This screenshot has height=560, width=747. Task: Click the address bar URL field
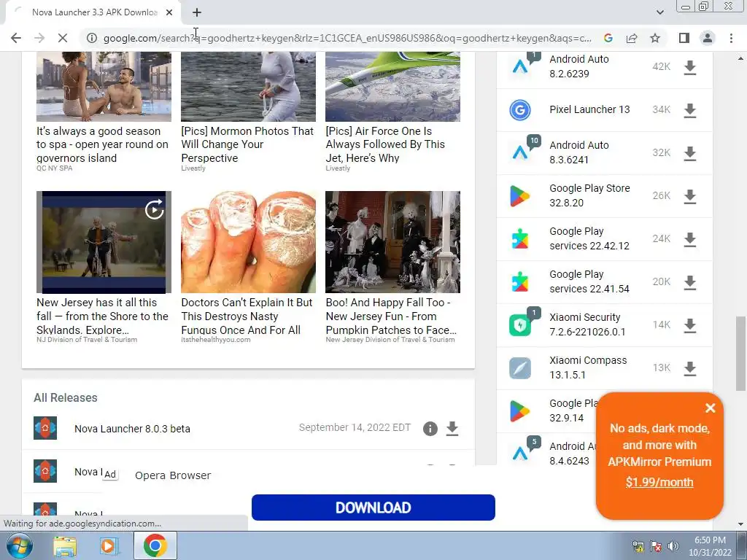(x=347, y=38)
